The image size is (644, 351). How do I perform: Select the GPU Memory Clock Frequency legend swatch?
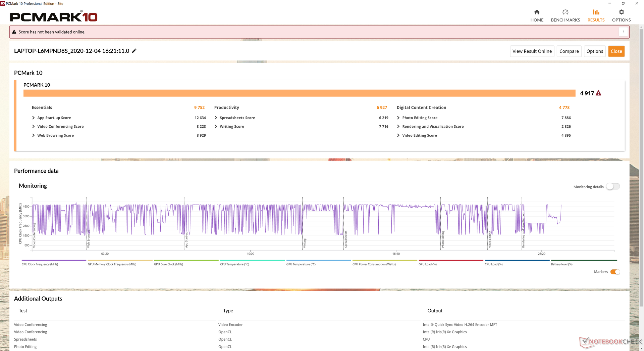tap(120, 260)
